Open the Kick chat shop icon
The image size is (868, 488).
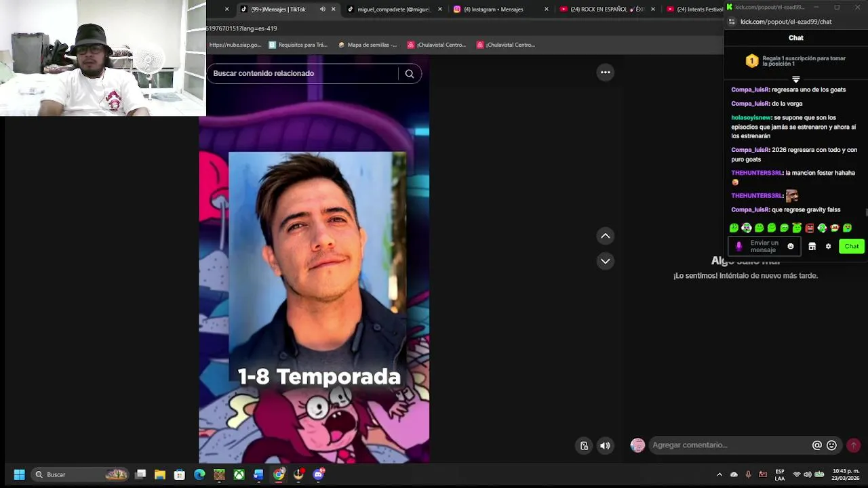[812, 247]
